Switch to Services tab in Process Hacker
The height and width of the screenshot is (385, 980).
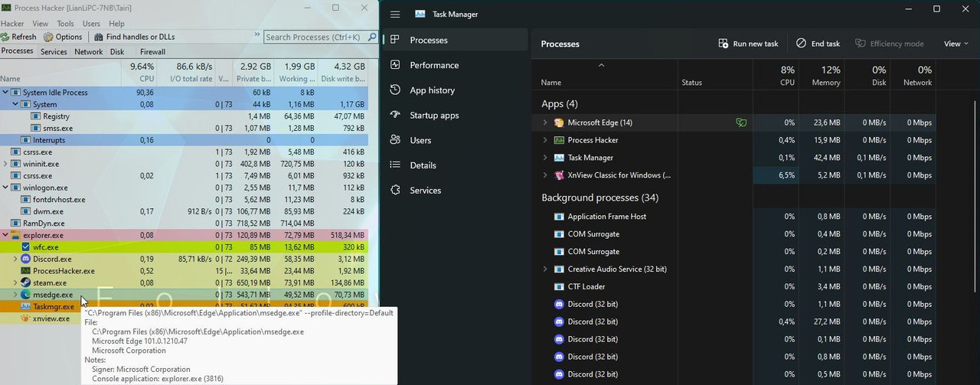(x=54, y=52)
